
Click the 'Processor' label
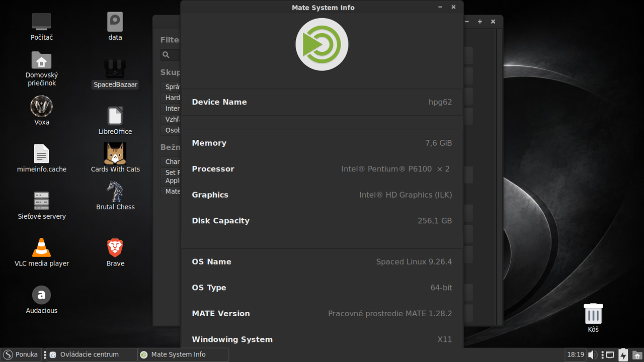click(213, 169)
